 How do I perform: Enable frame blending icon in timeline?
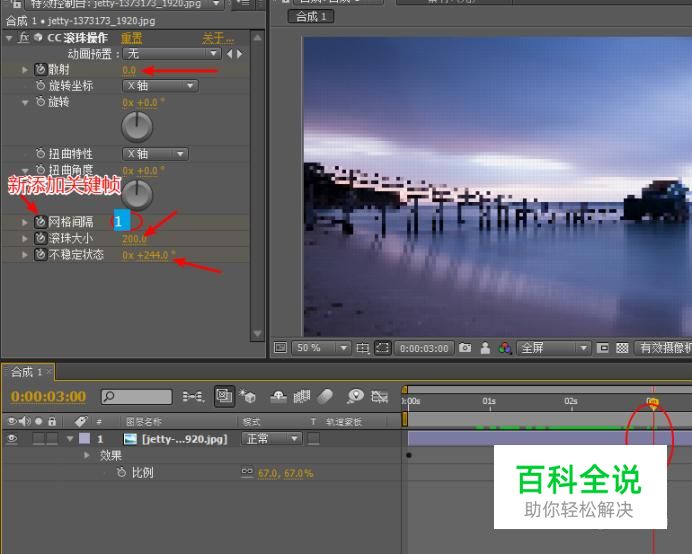pos(302,396)
